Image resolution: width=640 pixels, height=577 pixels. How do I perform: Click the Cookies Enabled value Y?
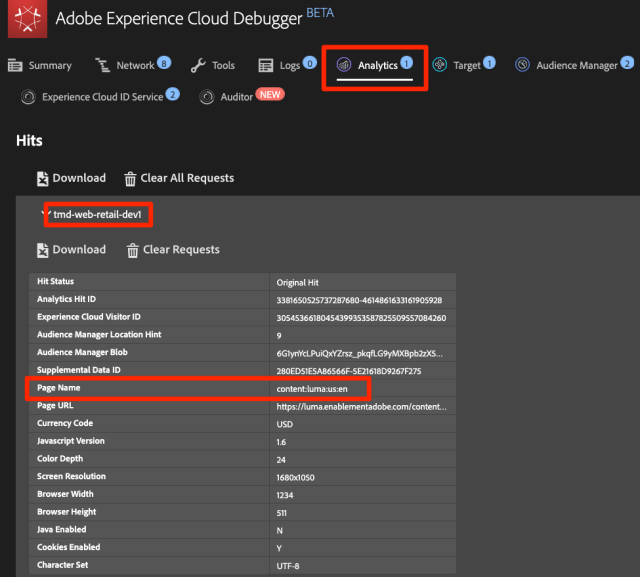279,548
